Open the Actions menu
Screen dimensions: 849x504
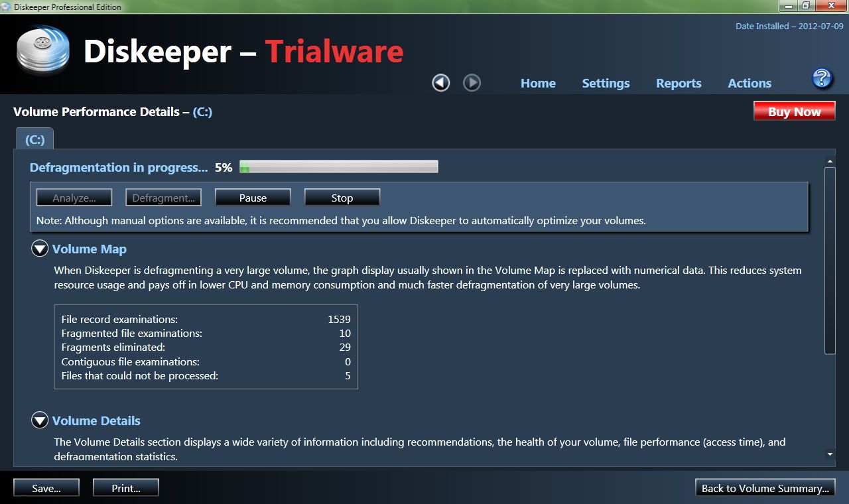[750, 83]
